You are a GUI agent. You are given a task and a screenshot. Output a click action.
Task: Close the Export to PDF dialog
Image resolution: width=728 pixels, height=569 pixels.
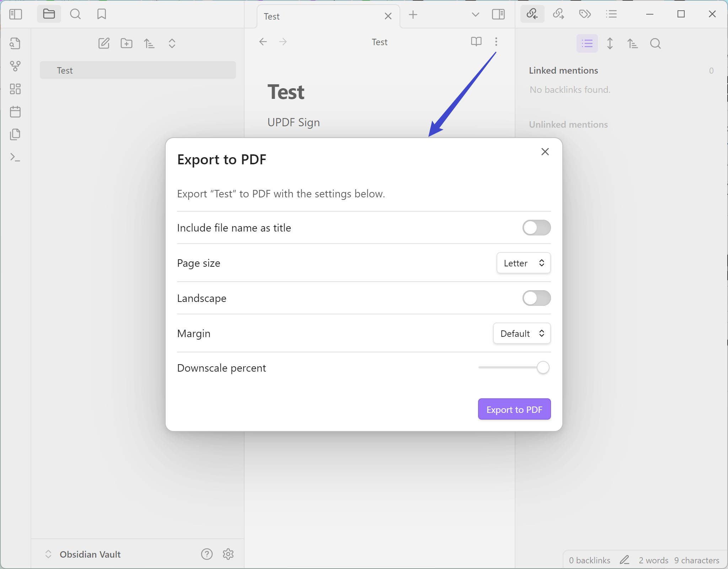point(545,151)
